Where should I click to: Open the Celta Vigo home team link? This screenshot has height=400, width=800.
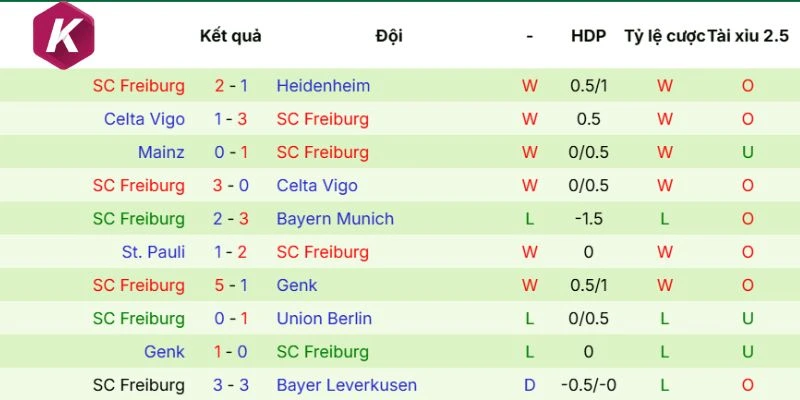[x=144, y=119]
